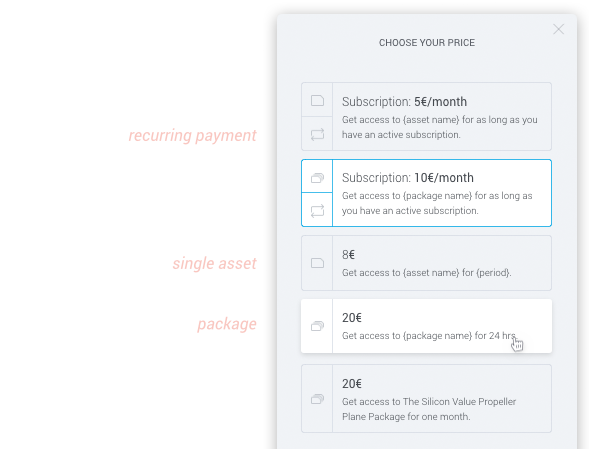Choose the 20€ package for 24 hrs
This screenshot has height=449, width=589.
pos(426,326)
